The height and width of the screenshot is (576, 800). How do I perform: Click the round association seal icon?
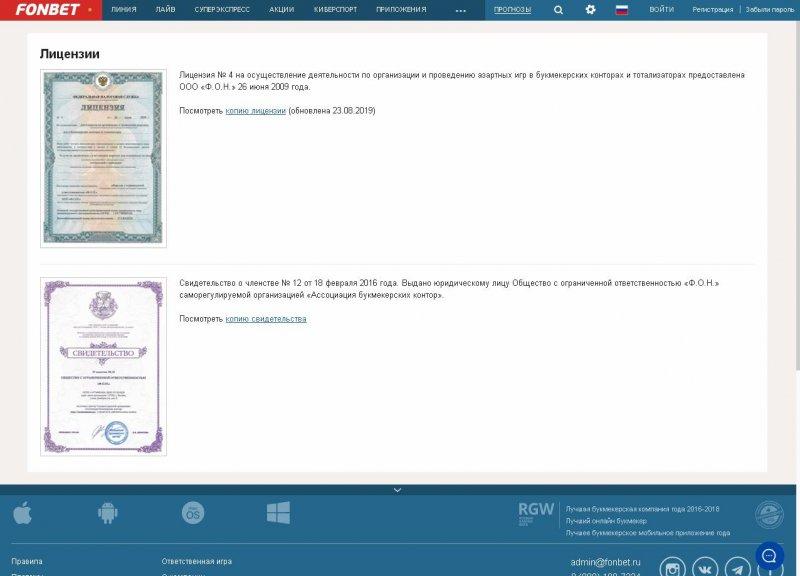[x=769, y=515]
